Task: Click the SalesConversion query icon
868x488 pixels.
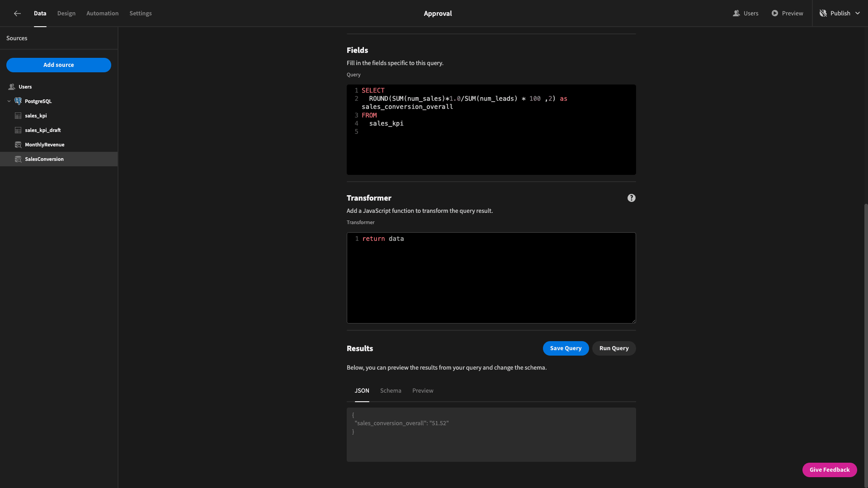Action: point(18,159)
